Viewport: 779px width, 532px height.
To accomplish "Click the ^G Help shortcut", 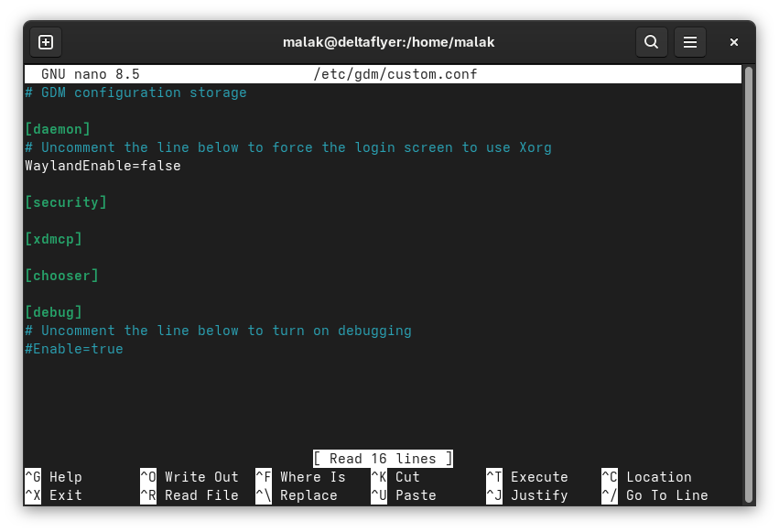I will (x=54, y=477).
